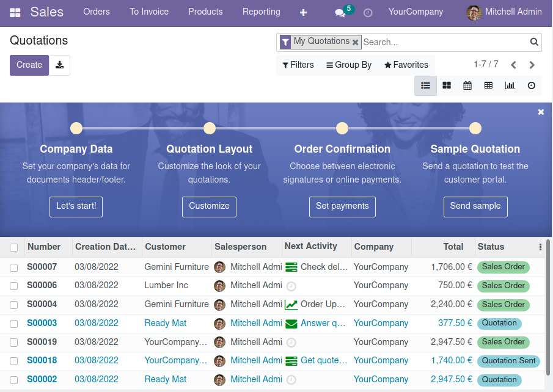The width and height of the screenshot is (553, 392).
Task: Export quotations using the download icon
Action: (59, 65)
